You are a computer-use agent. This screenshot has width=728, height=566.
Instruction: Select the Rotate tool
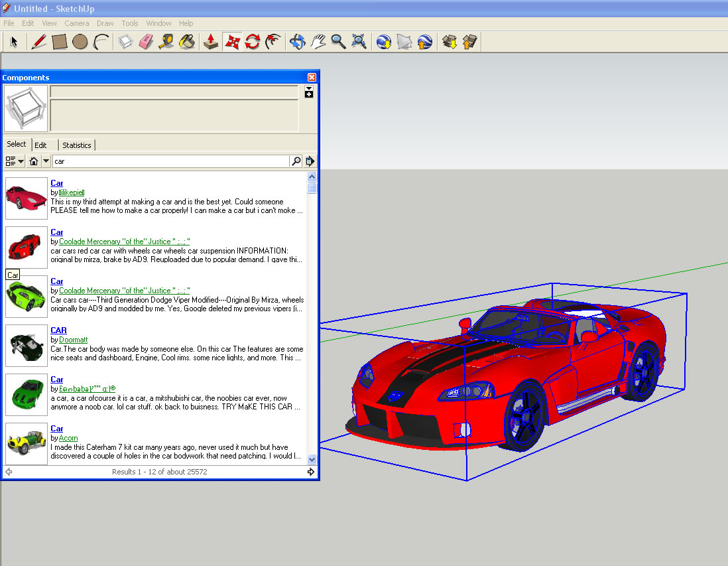252,42
